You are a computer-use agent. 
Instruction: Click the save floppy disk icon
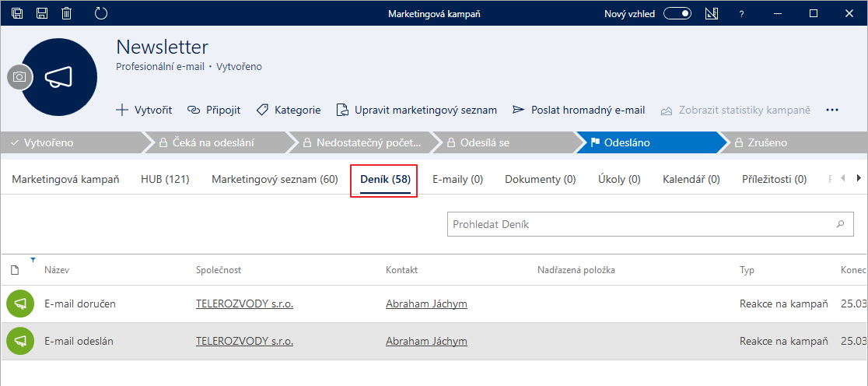click(42, 13)
